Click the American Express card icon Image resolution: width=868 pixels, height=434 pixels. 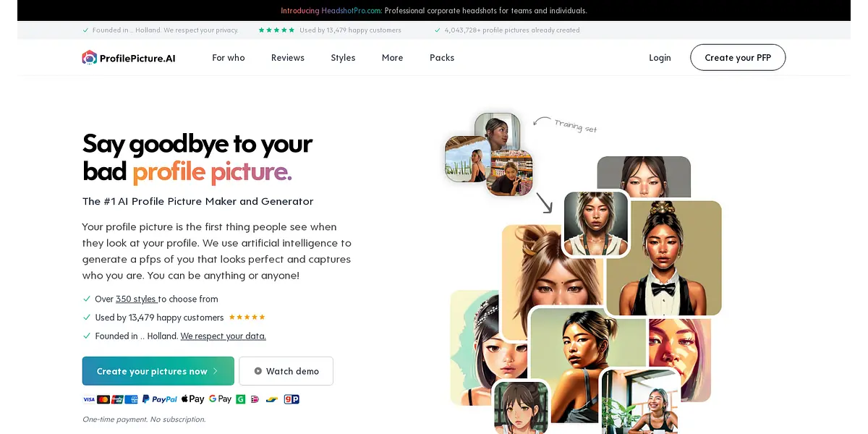point(131,399)
